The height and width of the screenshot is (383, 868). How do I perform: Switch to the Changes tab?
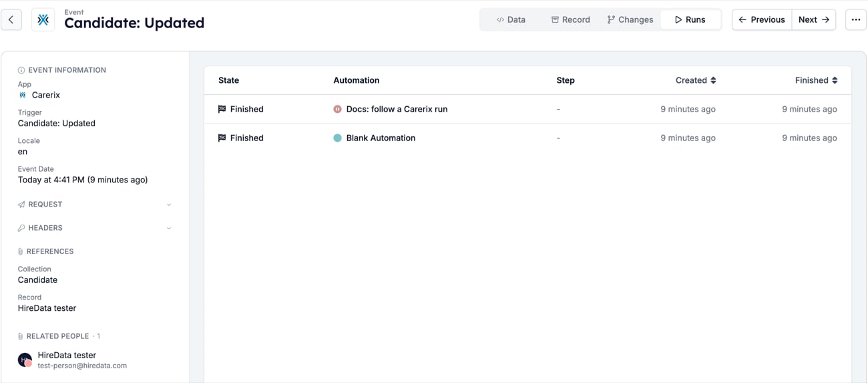[x=630, y=19]
